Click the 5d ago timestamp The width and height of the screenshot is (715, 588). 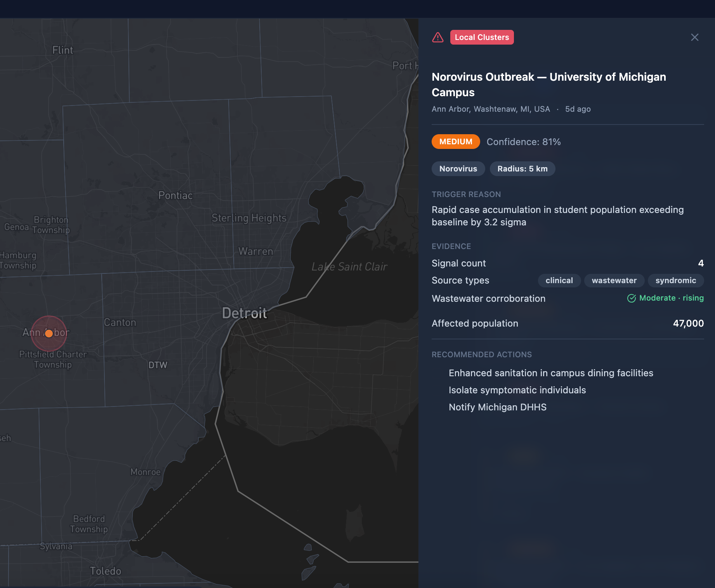click(578, 109)
